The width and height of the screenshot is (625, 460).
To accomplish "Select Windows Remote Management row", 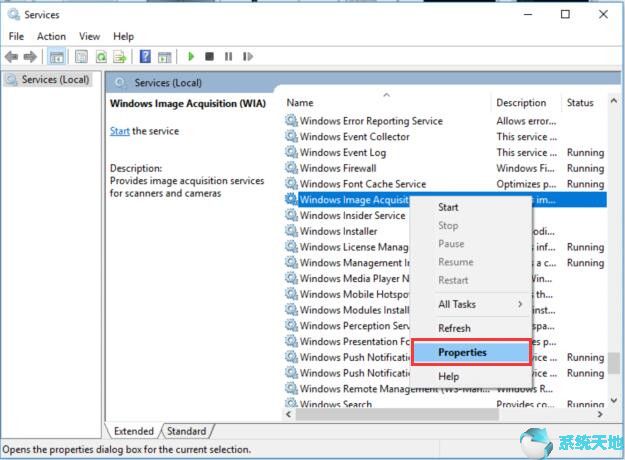I will click(446, 388).
